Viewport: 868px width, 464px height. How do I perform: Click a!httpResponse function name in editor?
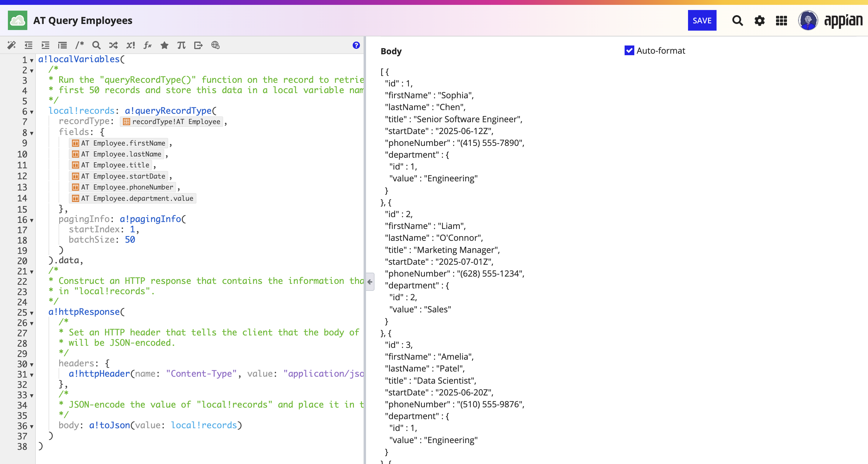(84, 312)
